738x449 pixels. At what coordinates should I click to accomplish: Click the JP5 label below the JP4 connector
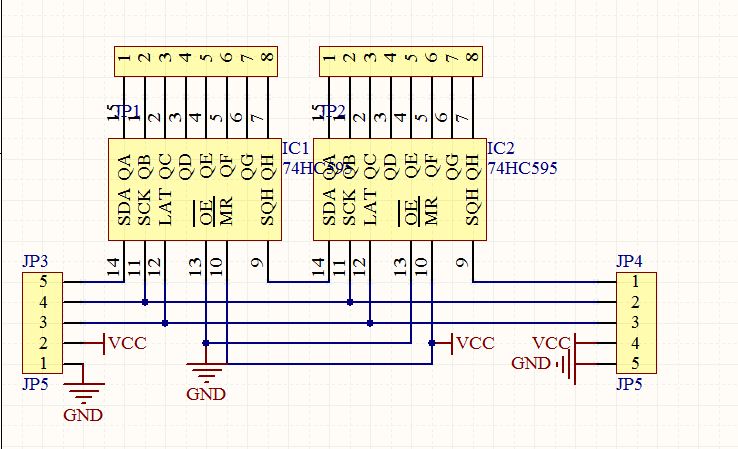pyautogui.click(x=629, y=384)
